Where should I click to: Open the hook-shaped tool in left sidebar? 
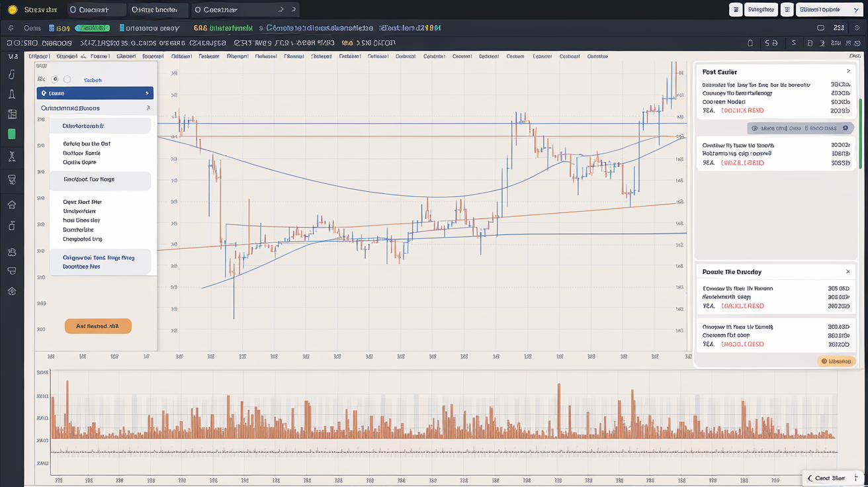point(12,74)
